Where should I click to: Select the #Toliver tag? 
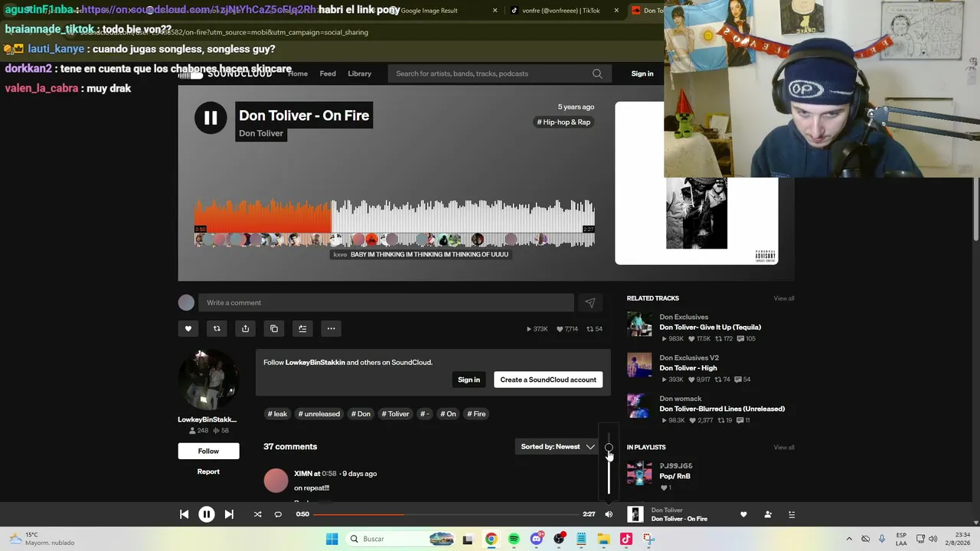[395, 414]
